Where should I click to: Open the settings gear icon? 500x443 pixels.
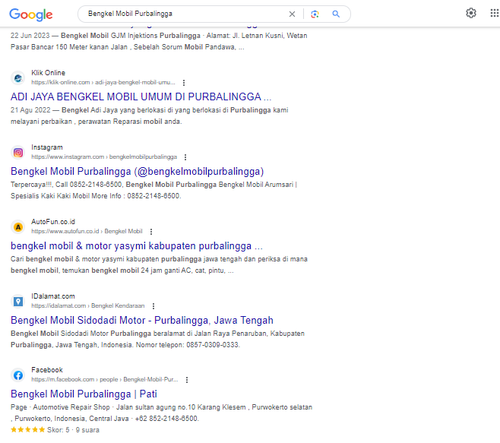point(471,13)
